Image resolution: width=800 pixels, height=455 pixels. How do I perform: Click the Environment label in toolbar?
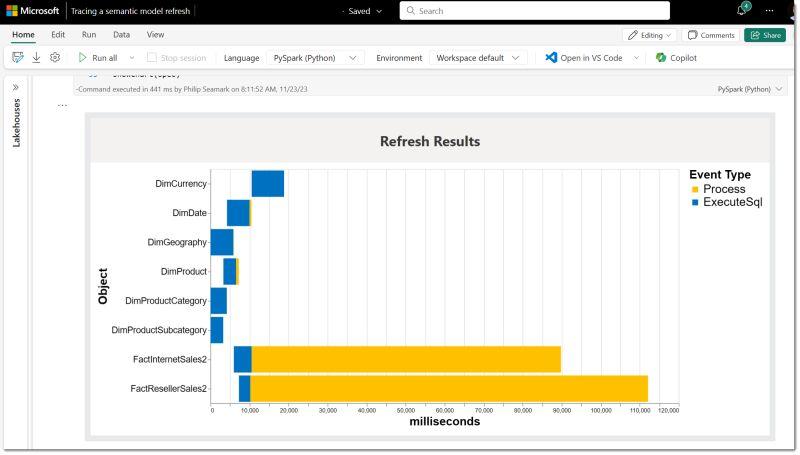coord(401,58)
